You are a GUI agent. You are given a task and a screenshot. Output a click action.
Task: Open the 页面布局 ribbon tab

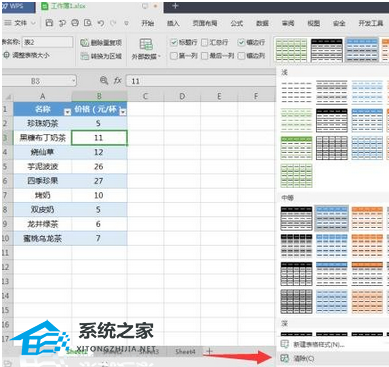205,23
